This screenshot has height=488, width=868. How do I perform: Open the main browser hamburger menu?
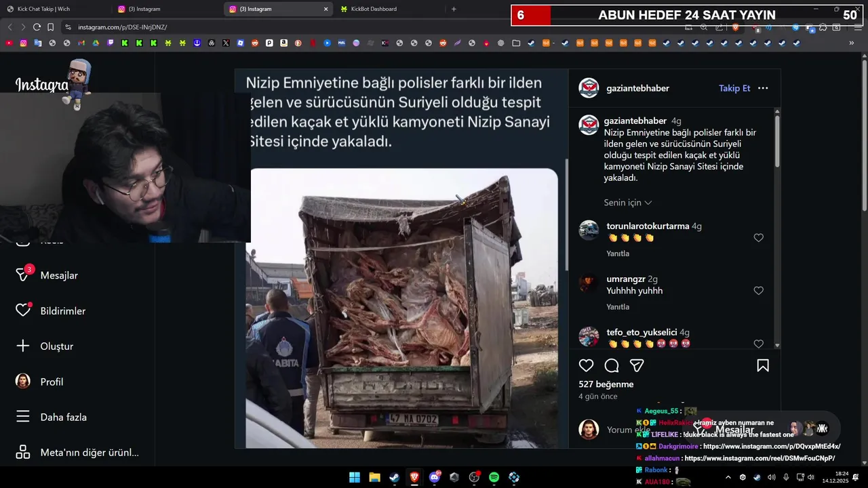(x=858, y=27)
